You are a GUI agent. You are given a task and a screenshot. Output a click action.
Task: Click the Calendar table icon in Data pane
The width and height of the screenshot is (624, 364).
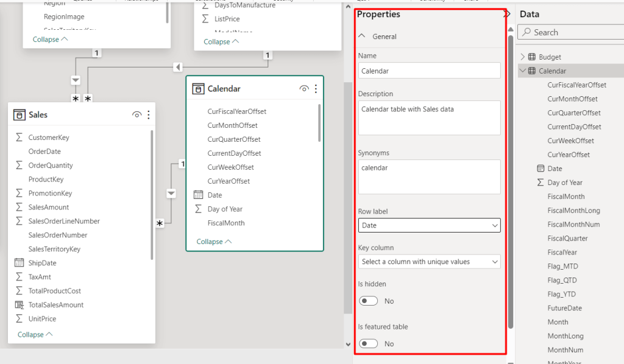point(531,71)
